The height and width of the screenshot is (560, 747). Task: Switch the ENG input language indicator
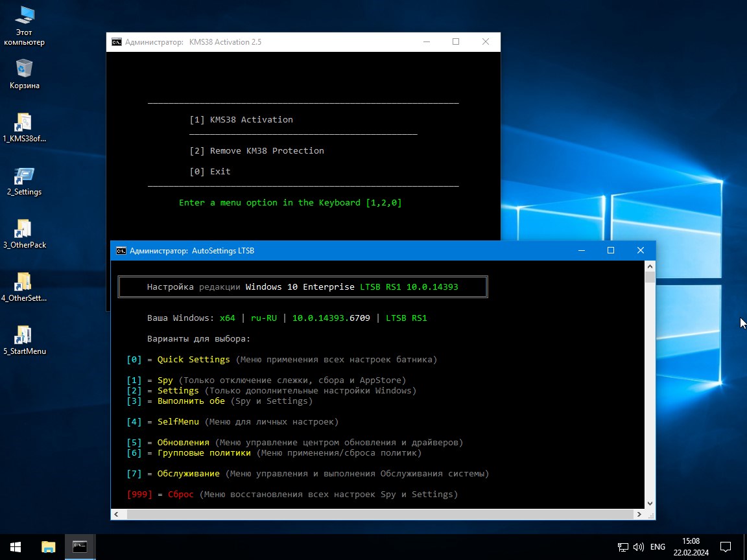(x=658, y=547)
